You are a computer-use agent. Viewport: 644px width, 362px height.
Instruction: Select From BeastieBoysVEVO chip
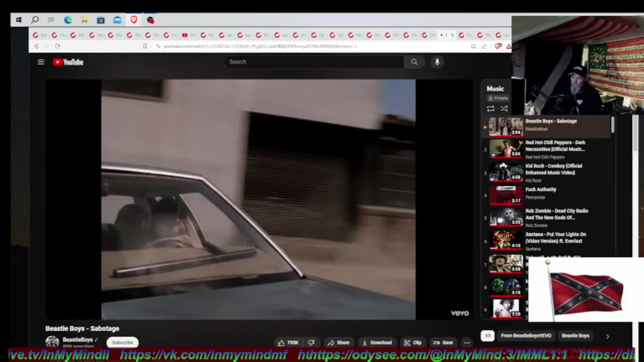pyautogui.click(x=526, y=335)
